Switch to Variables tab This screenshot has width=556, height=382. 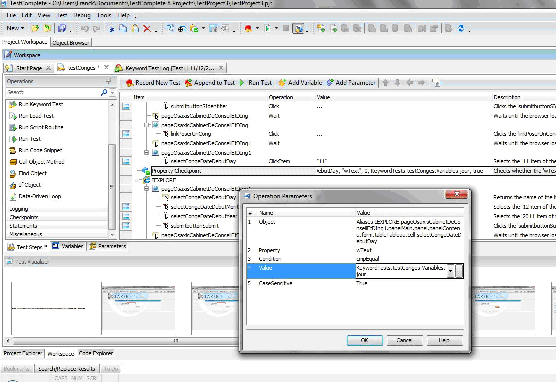point(68,246)
